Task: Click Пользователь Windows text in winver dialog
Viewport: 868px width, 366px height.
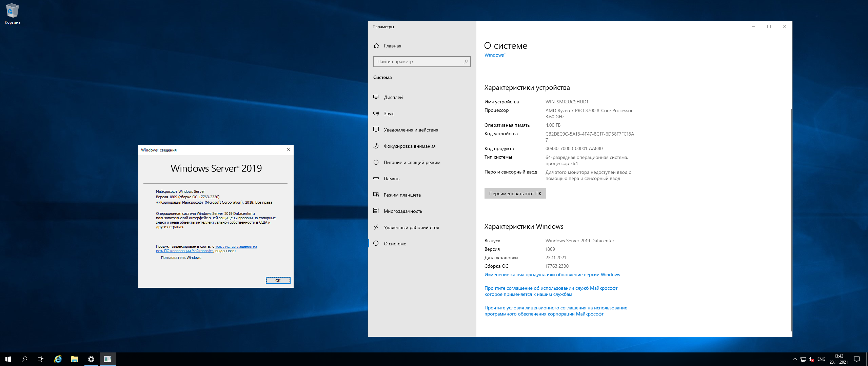Action: [181, 258]
